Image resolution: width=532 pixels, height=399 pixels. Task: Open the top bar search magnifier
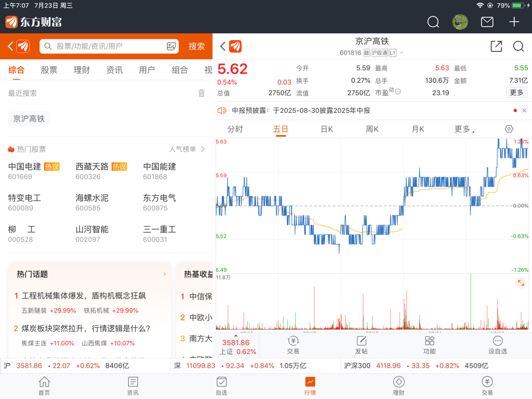pos(433,22)
